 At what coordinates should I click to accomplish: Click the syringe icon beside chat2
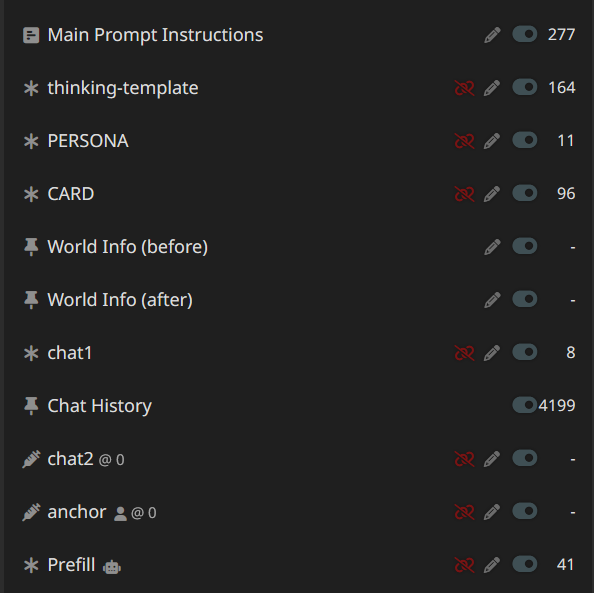click(x=31, y=459)
